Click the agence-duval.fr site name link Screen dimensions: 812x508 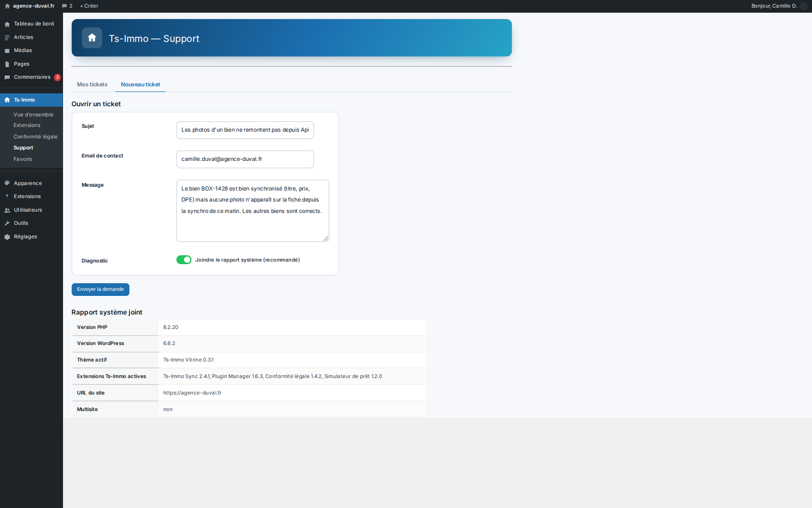pos(34,6)
